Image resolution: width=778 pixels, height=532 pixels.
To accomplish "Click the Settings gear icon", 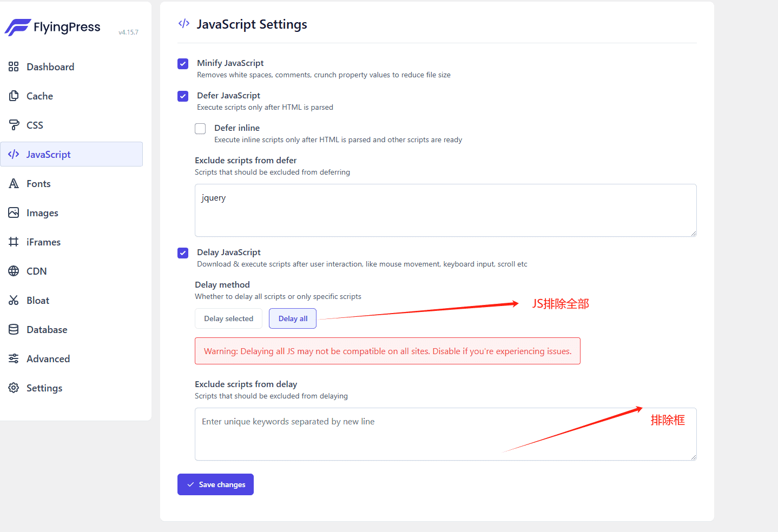I will [x=14, y=388].
